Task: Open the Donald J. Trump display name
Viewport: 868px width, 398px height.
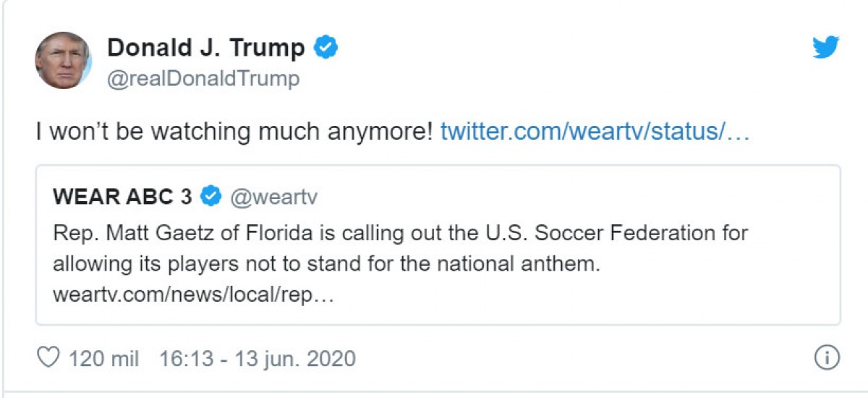Action: pyautogui.click(x=206, y=48)
